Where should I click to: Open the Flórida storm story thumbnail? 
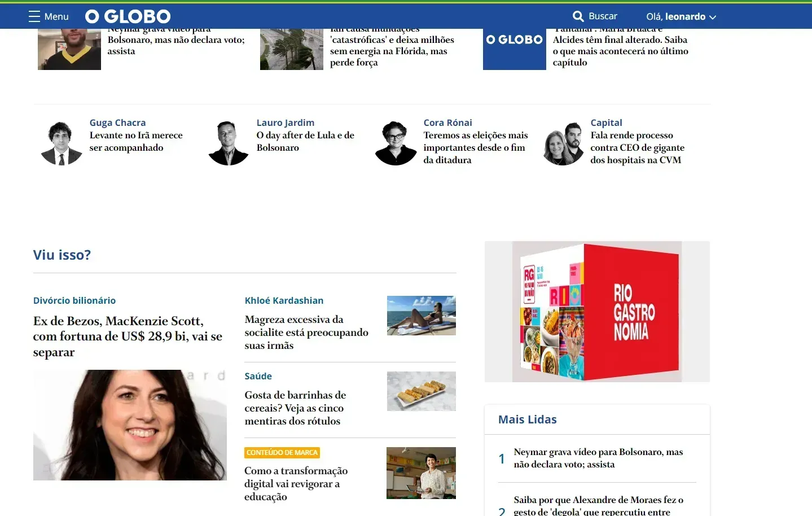pyautogui.click(x=292, y=49)
